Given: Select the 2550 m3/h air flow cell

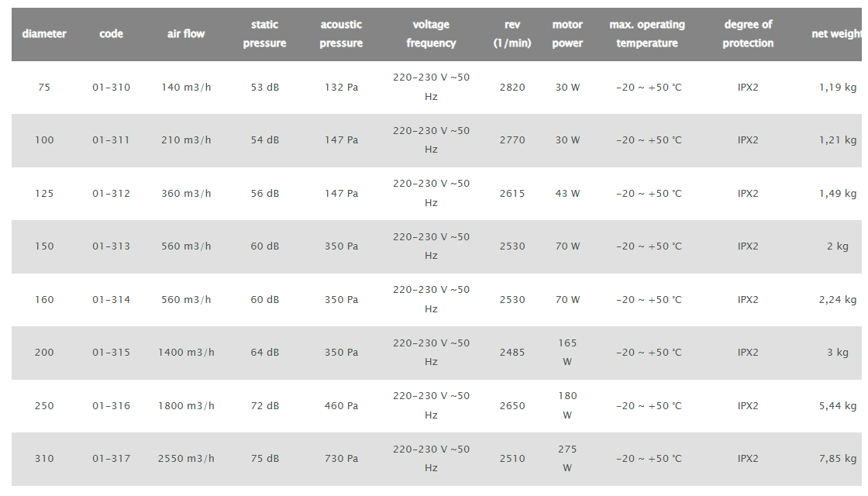Looking at the screenshot, I should coord(186,459).
